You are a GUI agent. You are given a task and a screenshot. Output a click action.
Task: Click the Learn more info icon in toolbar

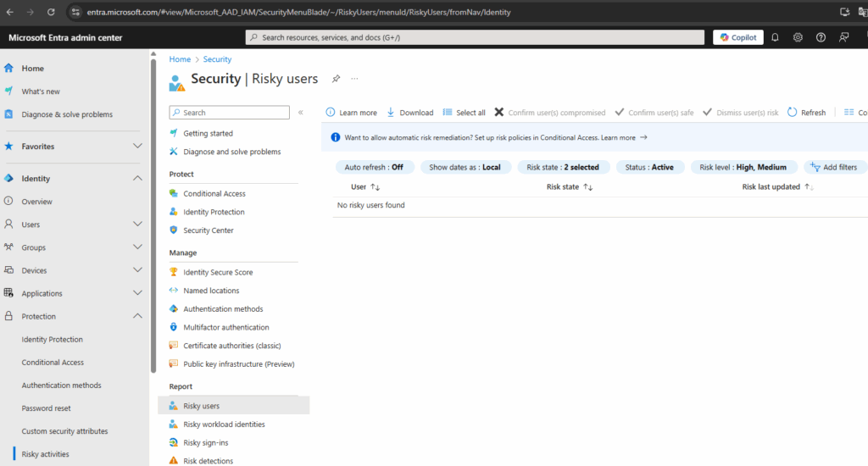(331, 113)
